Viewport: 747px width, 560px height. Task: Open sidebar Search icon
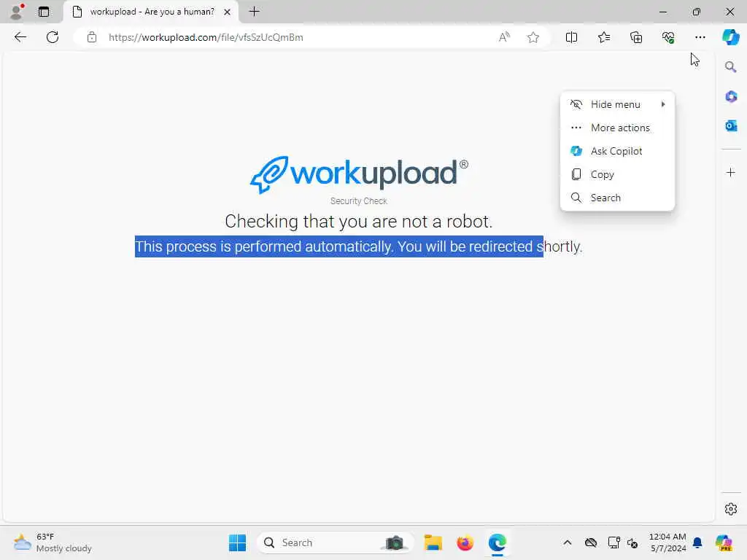click(731, 66)
